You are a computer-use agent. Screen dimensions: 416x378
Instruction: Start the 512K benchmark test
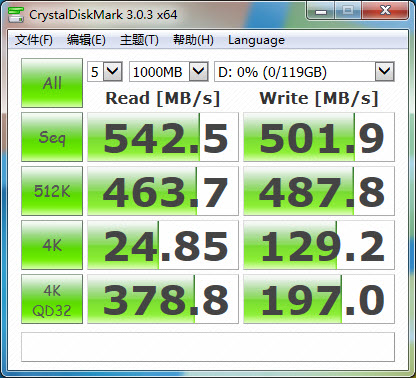click(x=52, y=191)
